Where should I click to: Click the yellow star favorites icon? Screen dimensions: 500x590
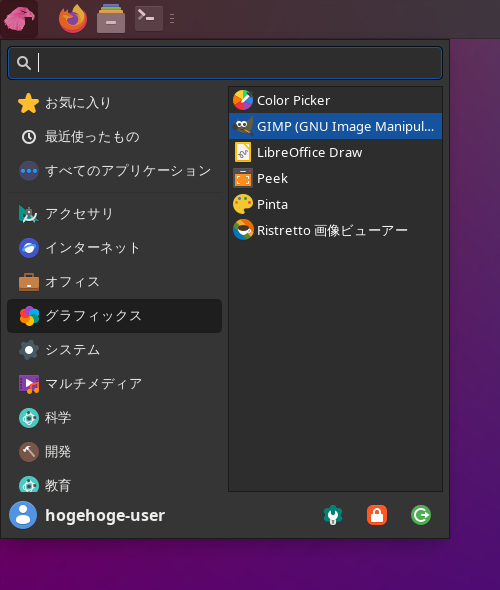[29, 103]
